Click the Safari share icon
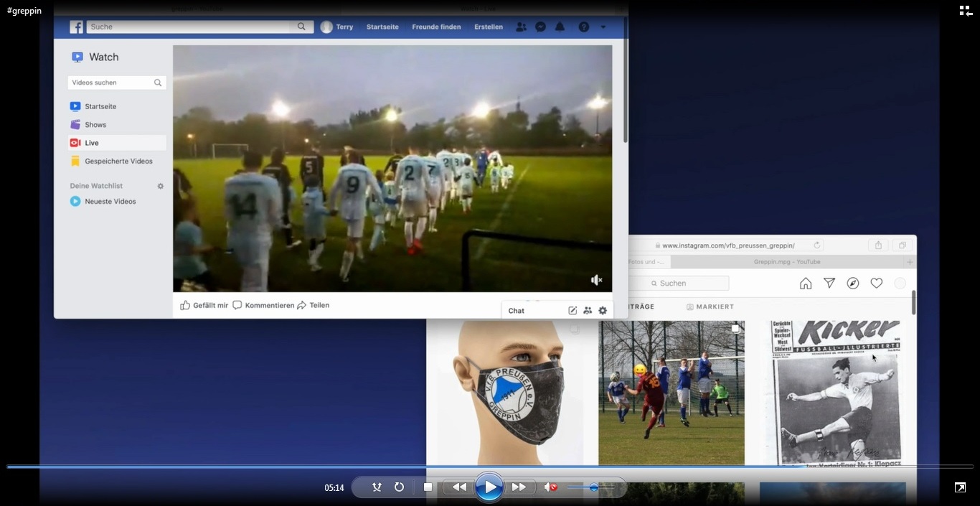Screen dimensions: 980x506 pyautogui.click(x=878, y=245)
